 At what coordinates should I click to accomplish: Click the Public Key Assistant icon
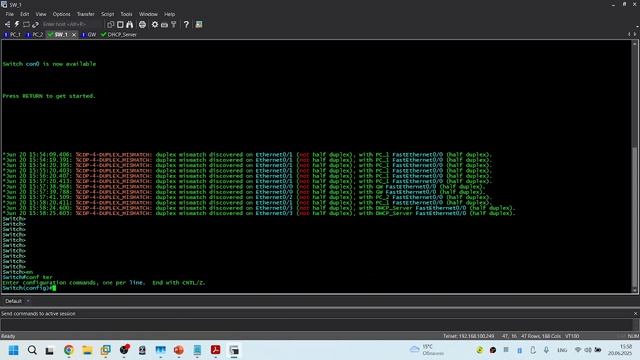[173, 24]
